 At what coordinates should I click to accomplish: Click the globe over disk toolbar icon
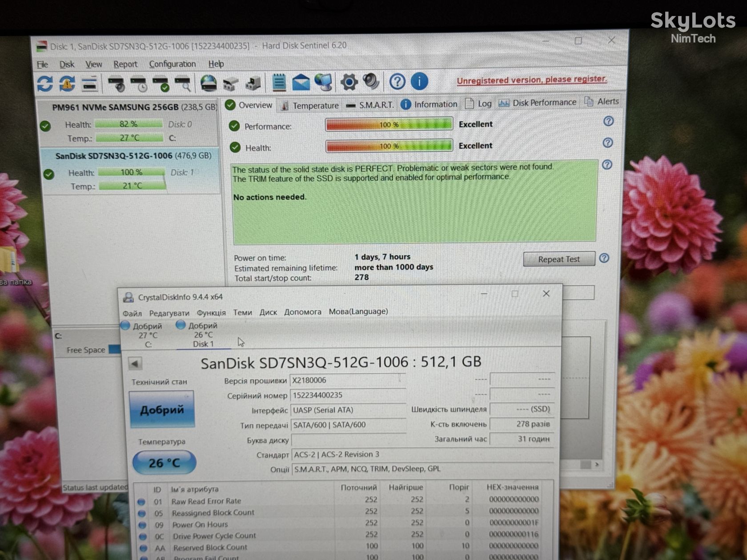click(209, 83)
